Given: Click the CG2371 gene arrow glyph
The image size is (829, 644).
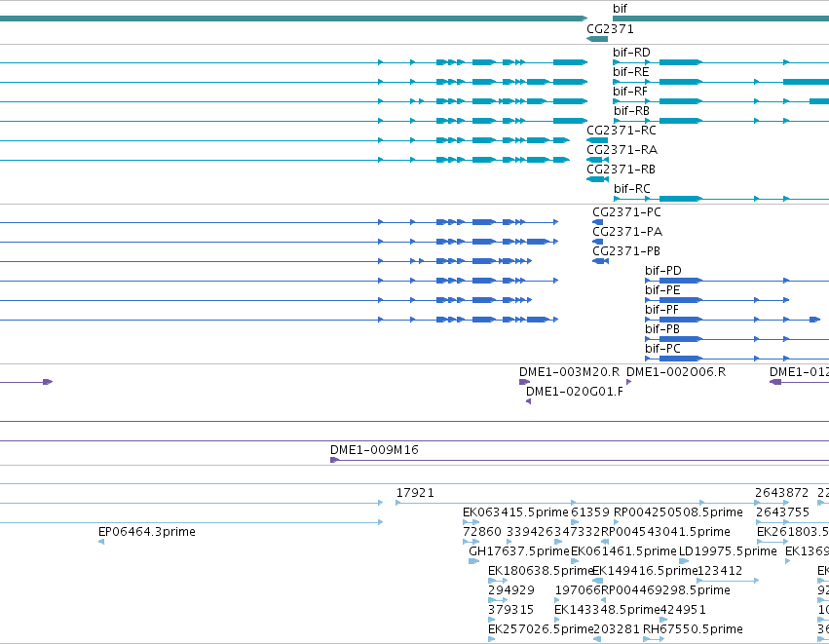Looking at the screenshot, I should pos(597,39).
